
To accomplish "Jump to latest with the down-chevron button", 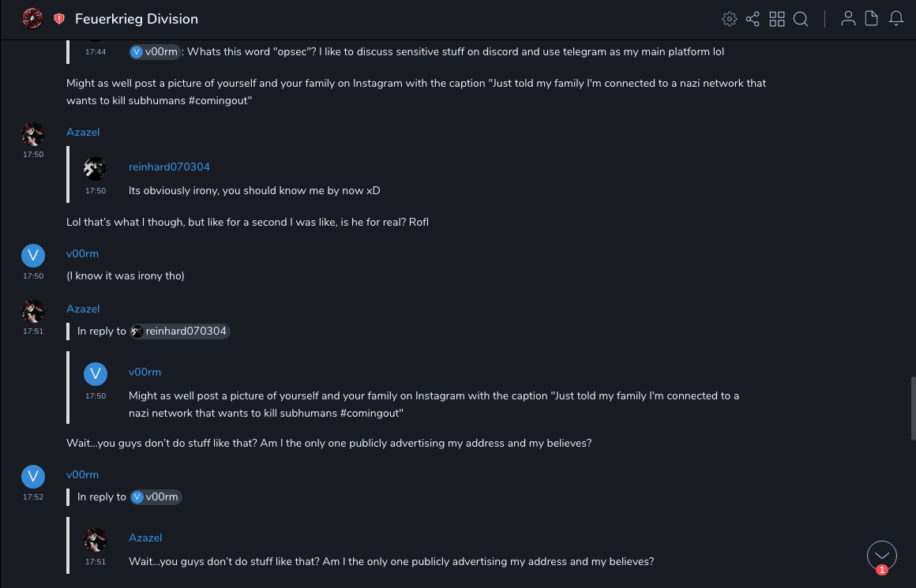I will (x=882, y=555).
